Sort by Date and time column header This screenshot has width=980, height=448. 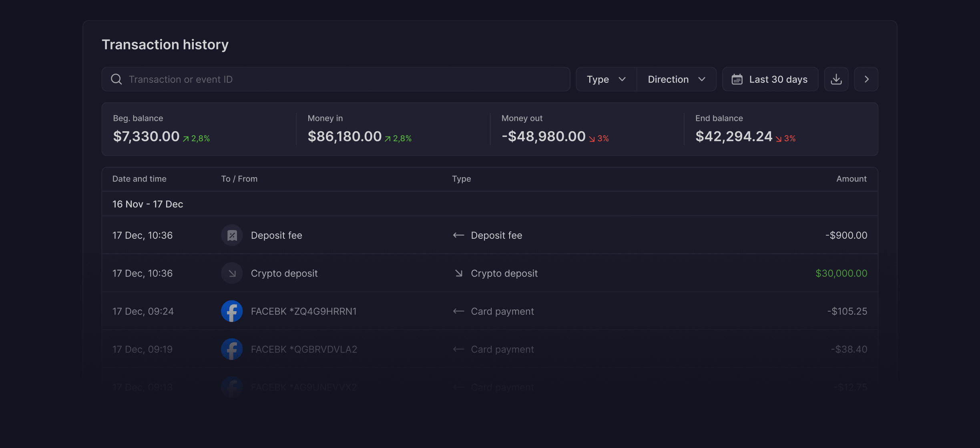[x=139, y=179]
